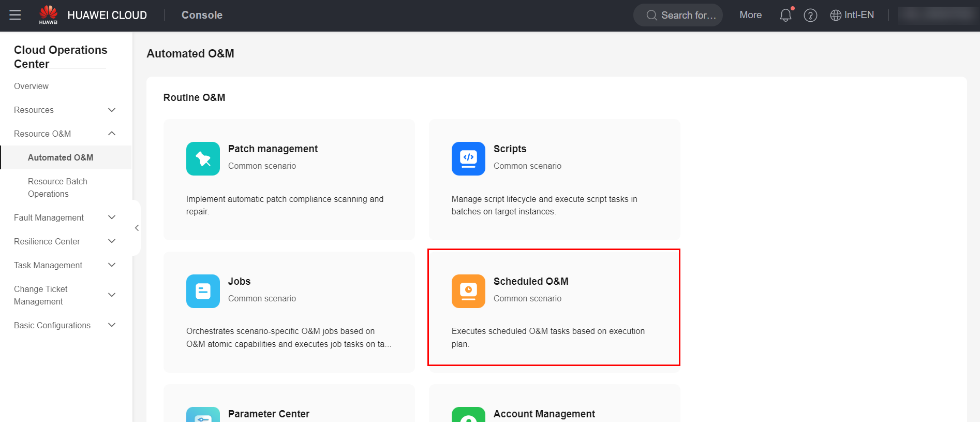Click the Scripts blue code icon
980x422 pixels.
[468, 158]
